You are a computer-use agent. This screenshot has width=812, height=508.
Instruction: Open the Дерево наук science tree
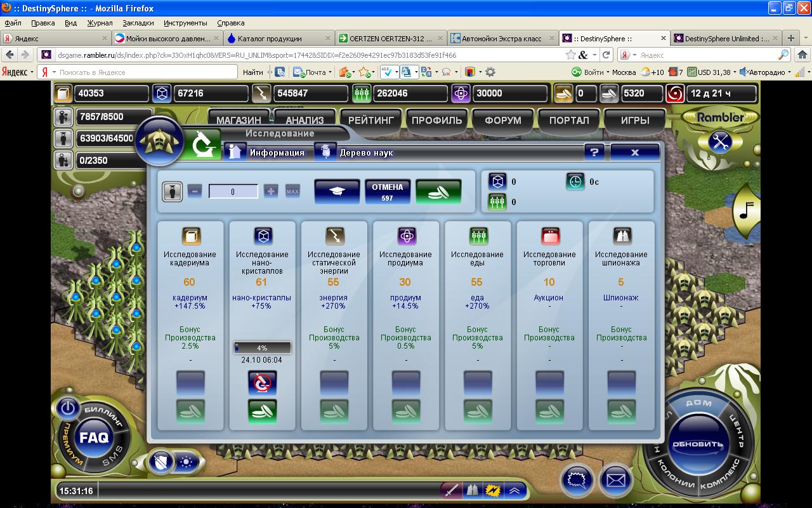point(325,152)
